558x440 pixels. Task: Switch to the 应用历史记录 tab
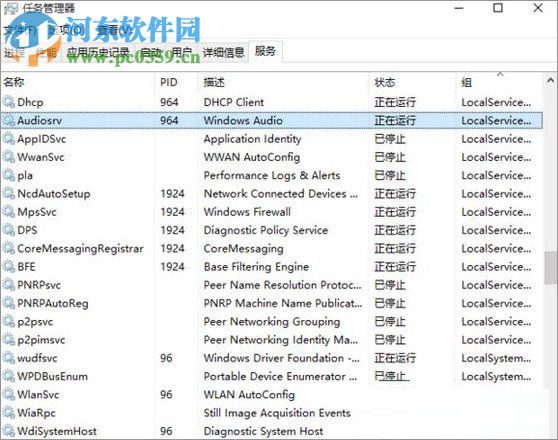(x=98, y=53)
